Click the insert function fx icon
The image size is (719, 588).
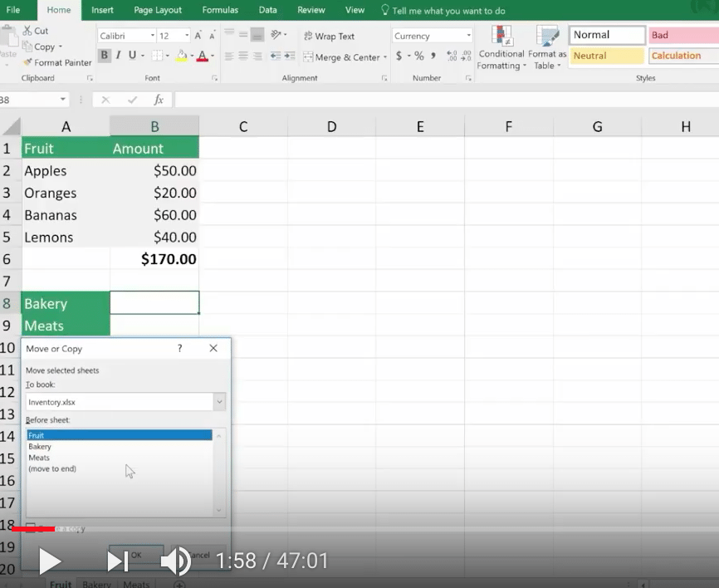point(159,100)
